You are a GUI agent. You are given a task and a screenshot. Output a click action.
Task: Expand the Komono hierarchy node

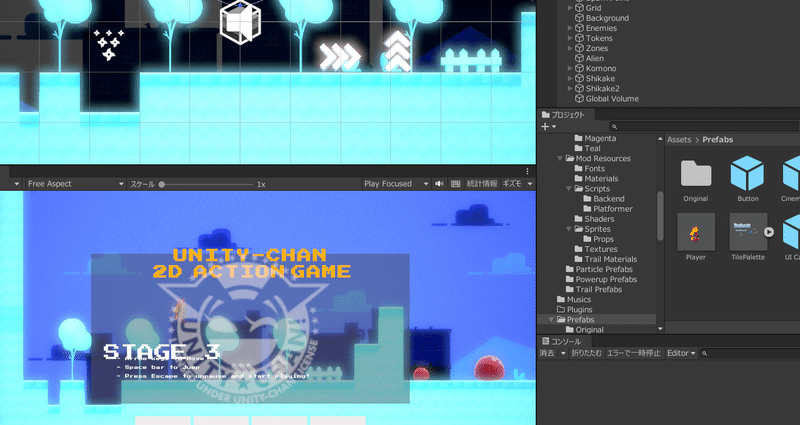(x=570, y=68)
